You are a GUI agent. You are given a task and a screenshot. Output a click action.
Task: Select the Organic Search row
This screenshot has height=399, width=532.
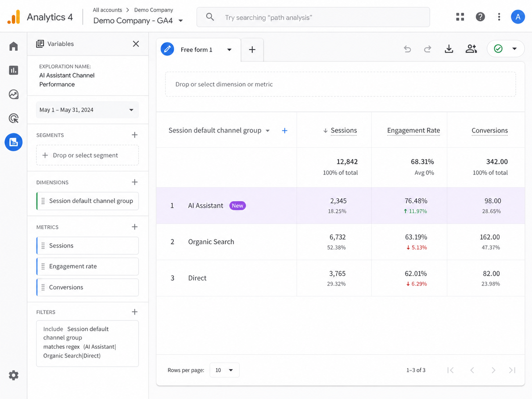tap(341, 242)
